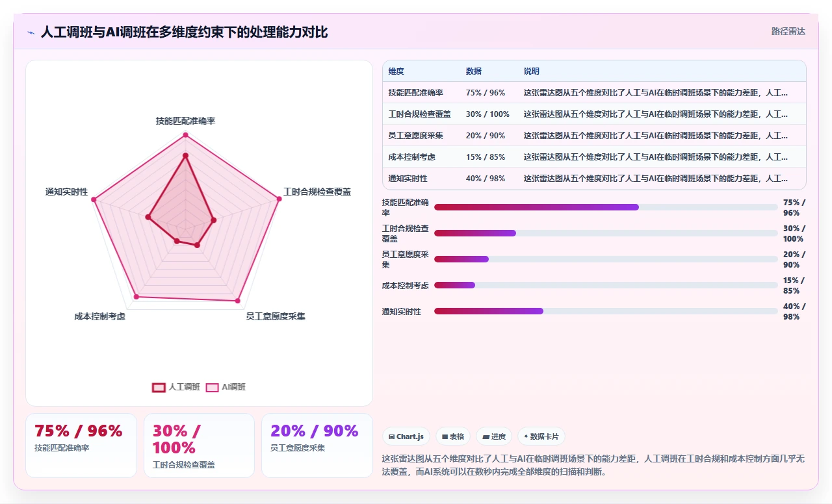Click the AI调班 data point on 工时合规检查覆盖 axis
832x504 pixels.
click(x=279, y=199)
